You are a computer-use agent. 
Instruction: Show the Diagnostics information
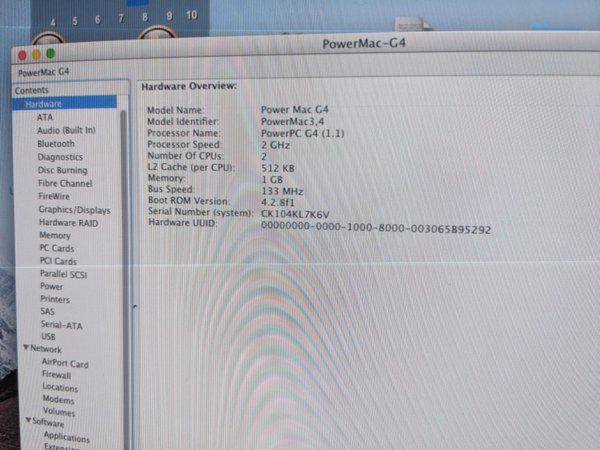[x=60, y=157]
